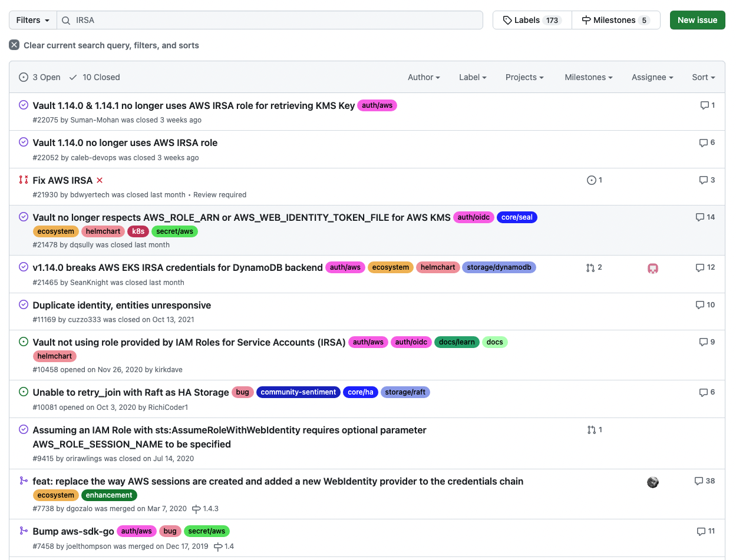Click the clear search X icon
This screenshot has height=560, width=736.
click(x=14, y=45)
